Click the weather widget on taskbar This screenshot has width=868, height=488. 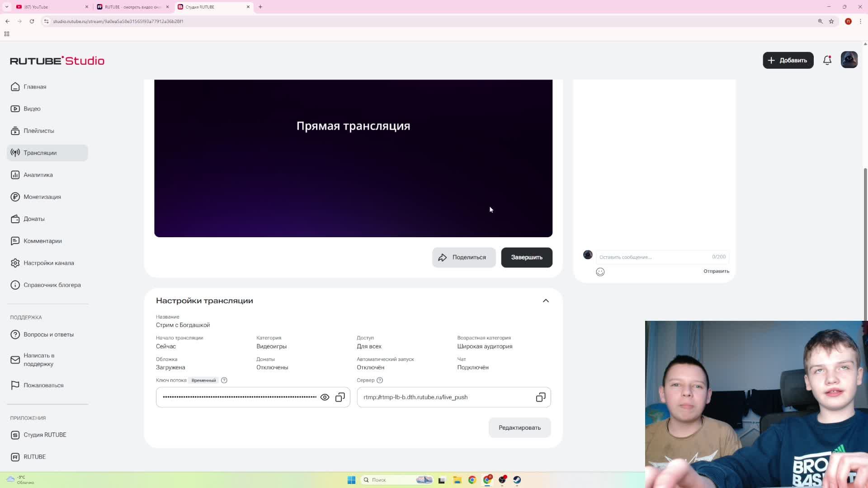(20, 480)
